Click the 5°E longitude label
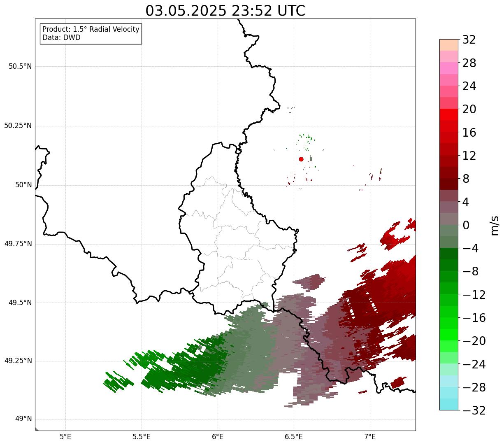This screenshot has width=504, height=445. 65,436
